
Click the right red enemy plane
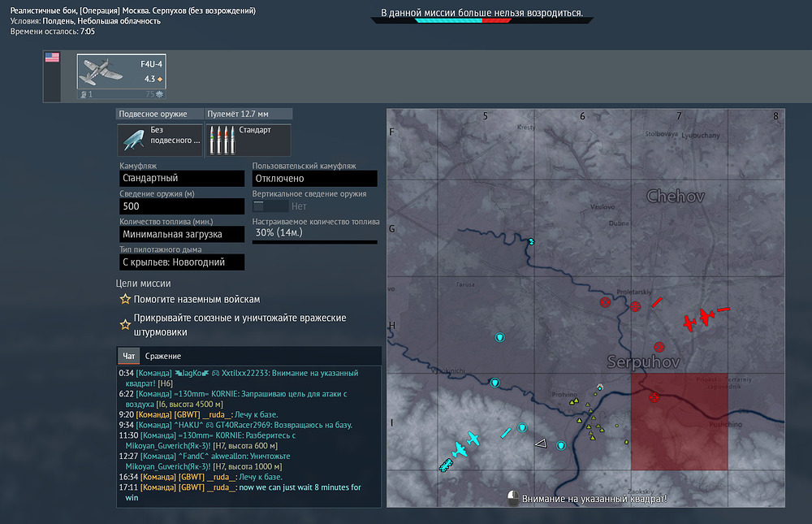pyautogui.click(x=706, y=316)
